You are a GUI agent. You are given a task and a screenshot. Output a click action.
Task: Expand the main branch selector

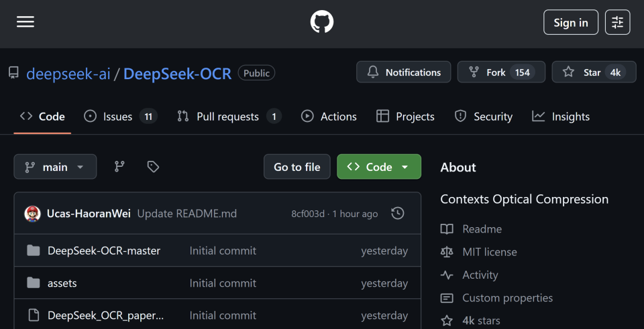pyautogui.click(x=55, y=167)
